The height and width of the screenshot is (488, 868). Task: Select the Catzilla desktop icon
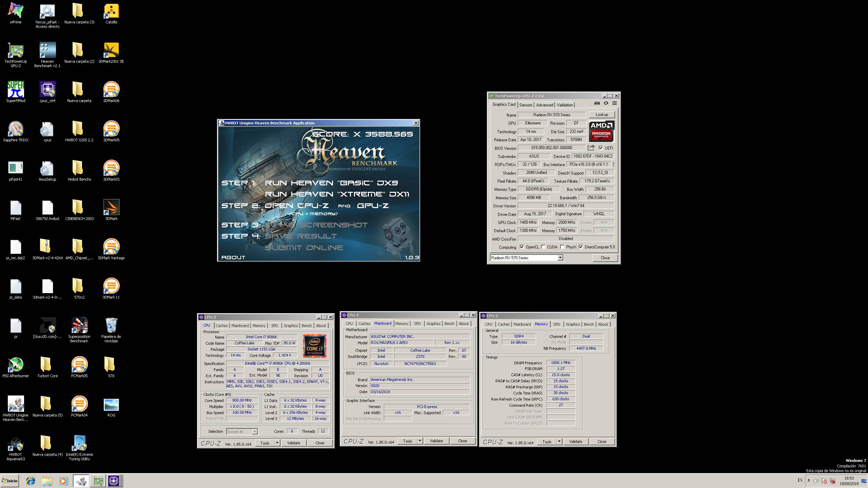[111, 14]
